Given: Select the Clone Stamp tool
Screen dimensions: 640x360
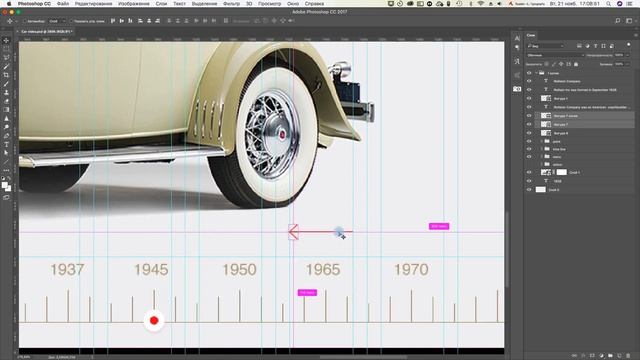Looking at the screenshot, I should click(6, 93).
